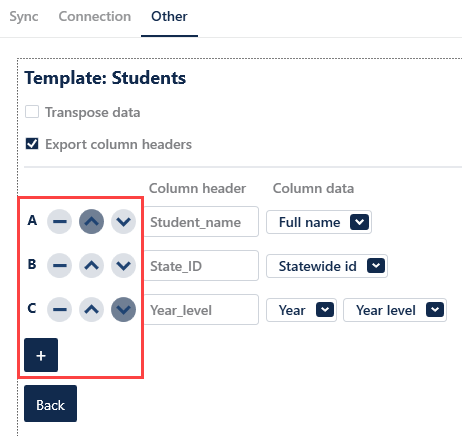Move column B up with the arrow
Screen dimensions: 462x436
[x=91, y=265]
